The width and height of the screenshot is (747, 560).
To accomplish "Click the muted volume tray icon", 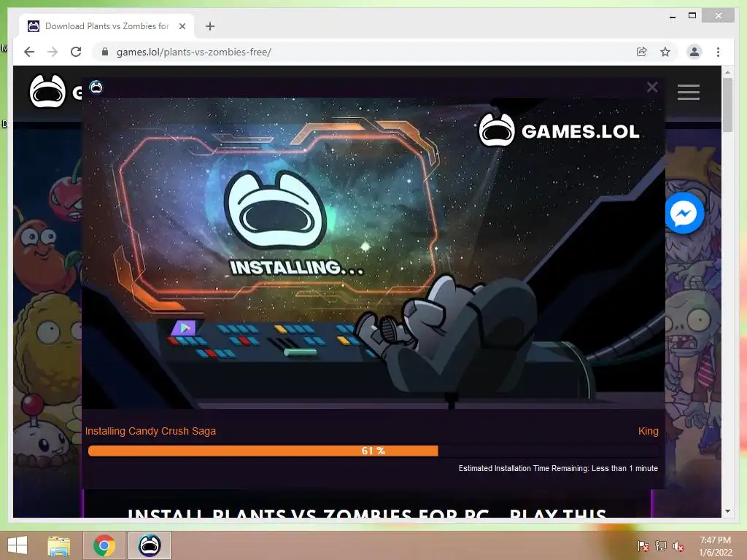I will pyautogui.click(x=678, y=546).
